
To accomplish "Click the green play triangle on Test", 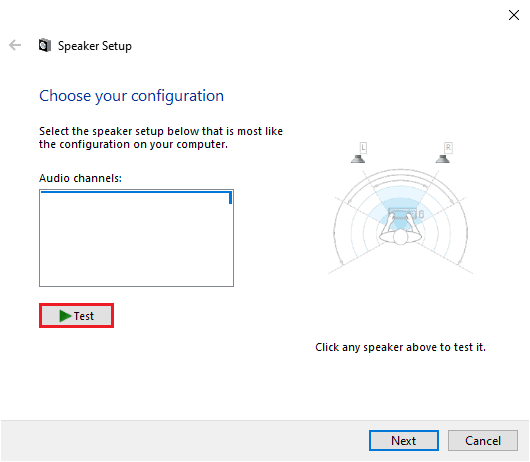I will [x=65, y=316].
